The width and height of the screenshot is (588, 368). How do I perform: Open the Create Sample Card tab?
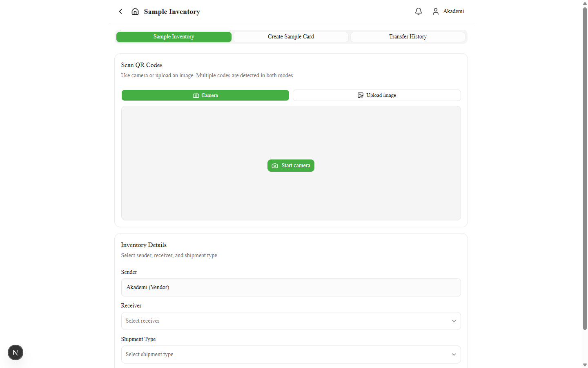[291, 37]
